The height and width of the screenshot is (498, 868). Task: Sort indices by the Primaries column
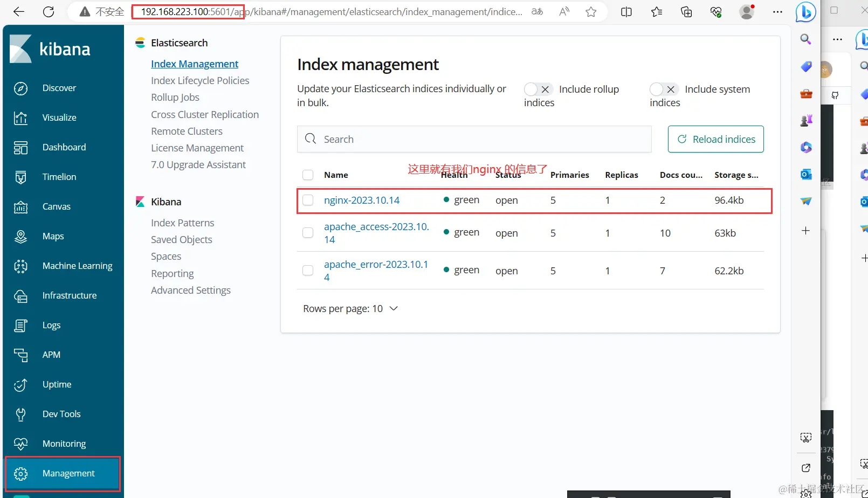point(570,175)
